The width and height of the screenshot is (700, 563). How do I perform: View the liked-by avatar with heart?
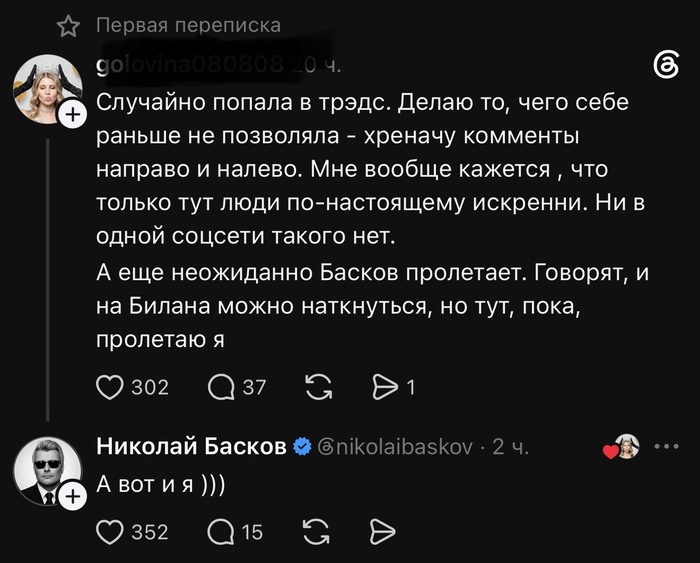621,446
